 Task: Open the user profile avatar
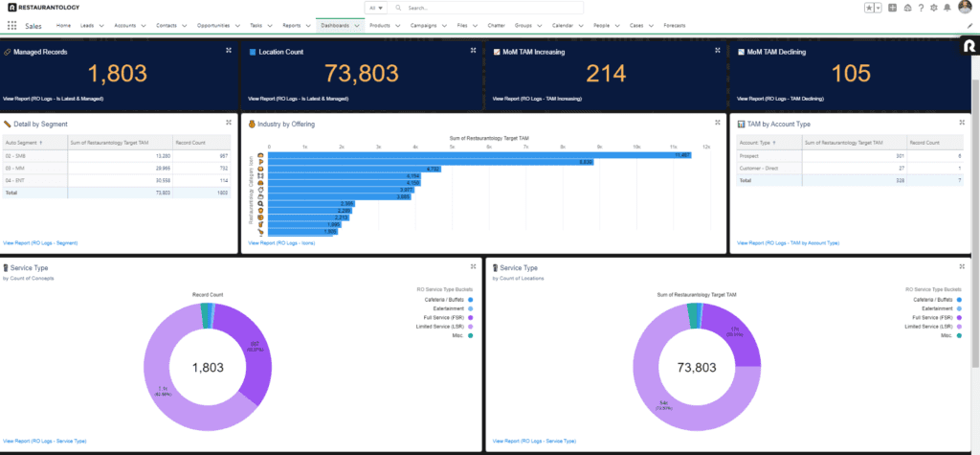965,8
